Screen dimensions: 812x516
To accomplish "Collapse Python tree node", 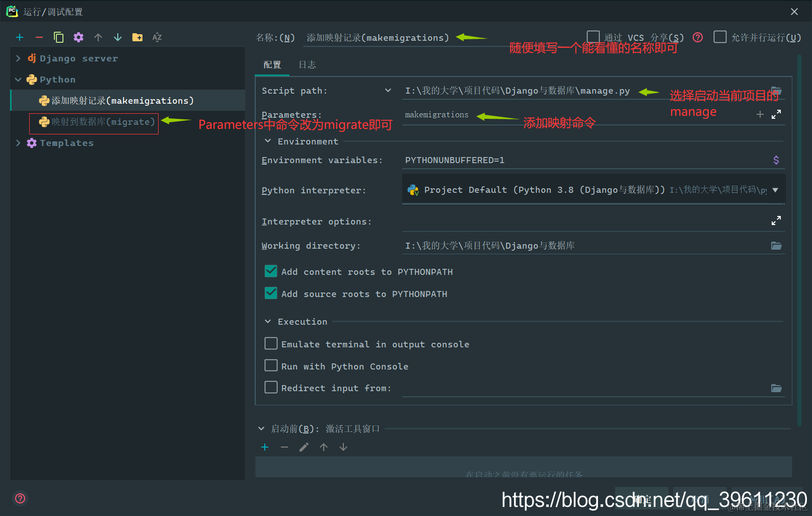I will [18, 80].
